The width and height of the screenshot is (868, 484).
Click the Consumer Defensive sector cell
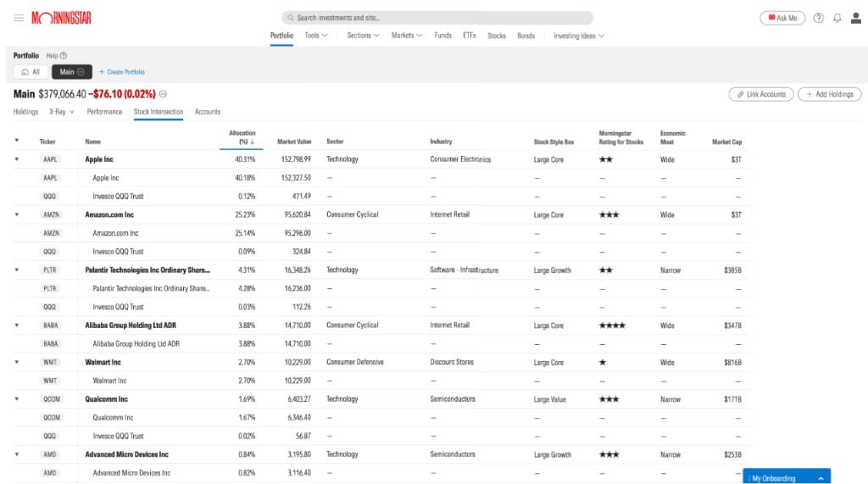(x=355, y=362)
